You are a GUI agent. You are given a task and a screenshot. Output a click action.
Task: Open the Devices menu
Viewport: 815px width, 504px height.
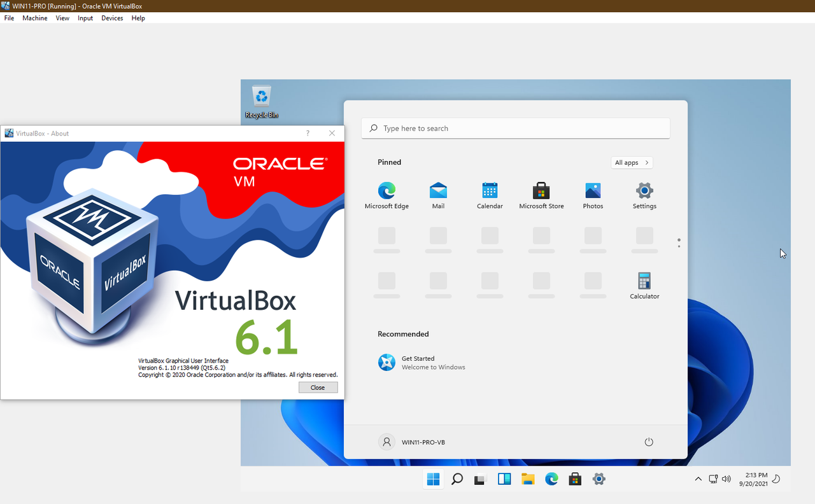tap(112, 18)
